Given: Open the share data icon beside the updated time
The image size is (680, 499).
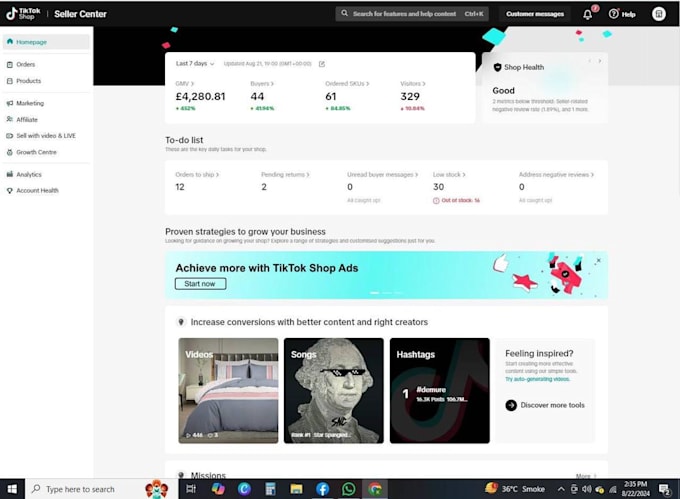Looking at the screenshot, I should (322, 64).
